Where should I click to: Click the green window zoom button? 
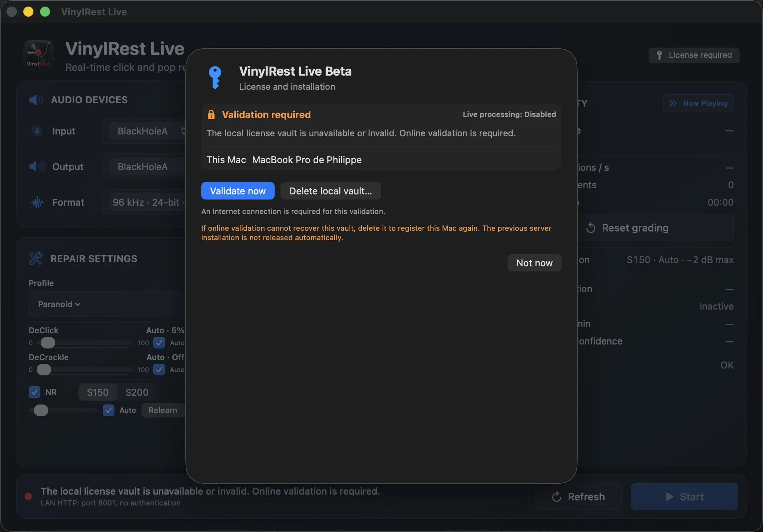[45, 12]
